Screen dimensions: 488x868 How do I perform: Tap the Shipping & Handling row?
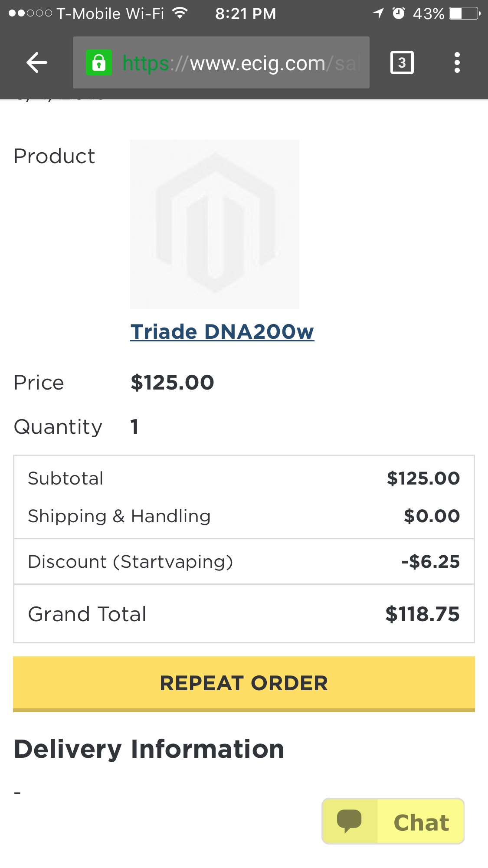[x=243, y=516]
